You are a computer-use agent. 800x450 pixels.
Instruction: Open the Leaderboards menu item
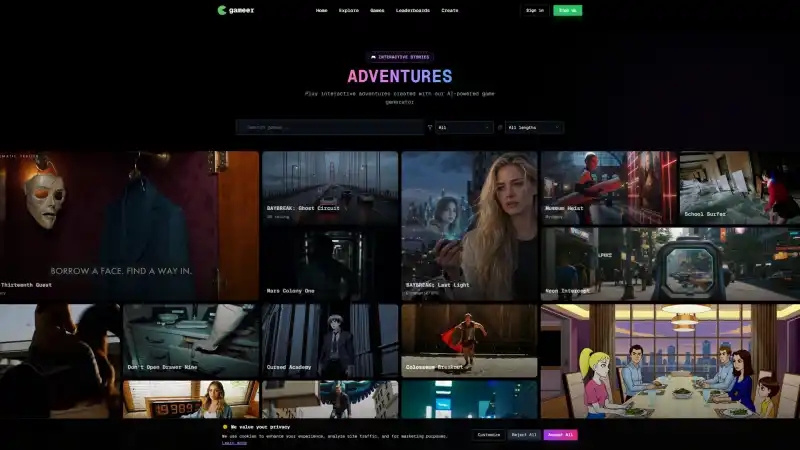tap(413, 10)
